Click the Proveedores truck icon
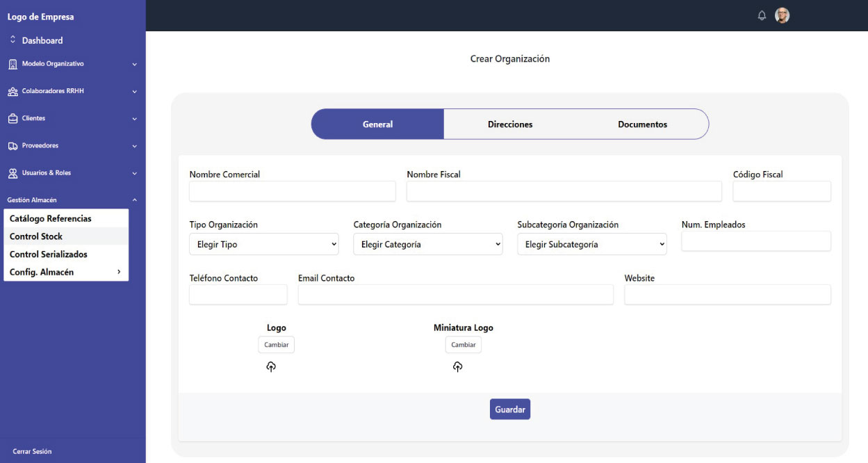The width and height of the screenshot is (868, 463). [13, 146]
